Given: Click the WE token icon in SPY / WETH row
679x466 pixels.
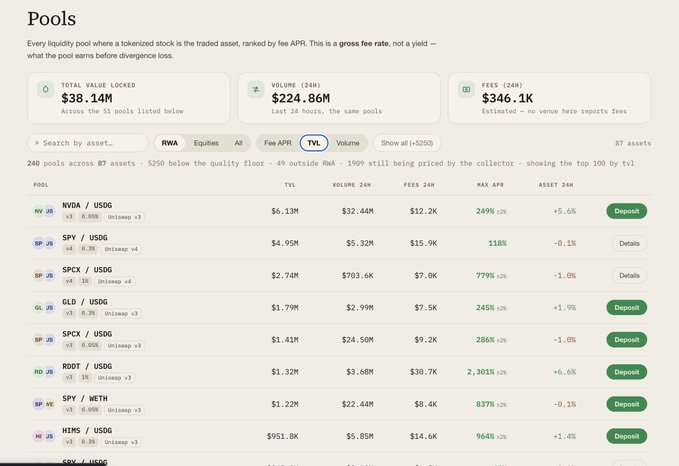Looking at the screenshot, I should click(x=50, y=404).
